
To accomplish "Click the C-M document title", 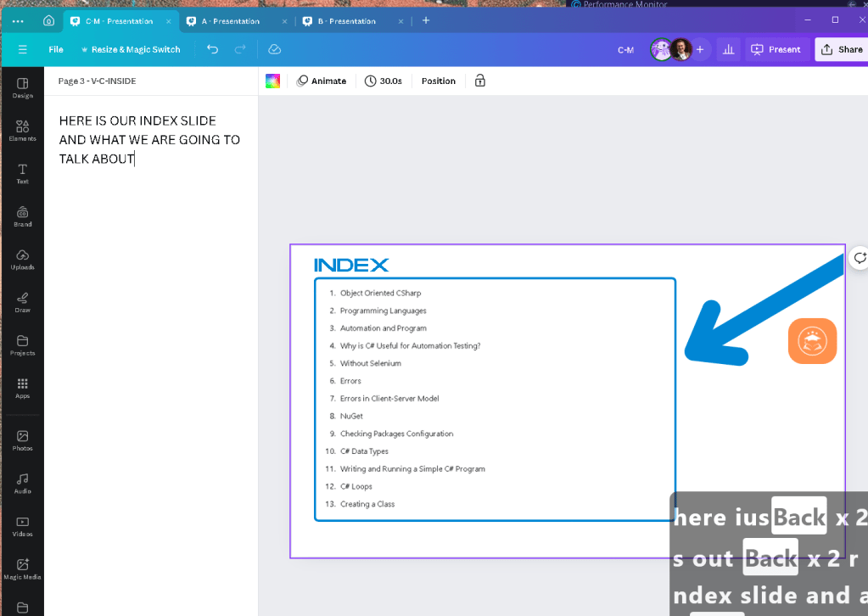I will click(x=625, y=50).
